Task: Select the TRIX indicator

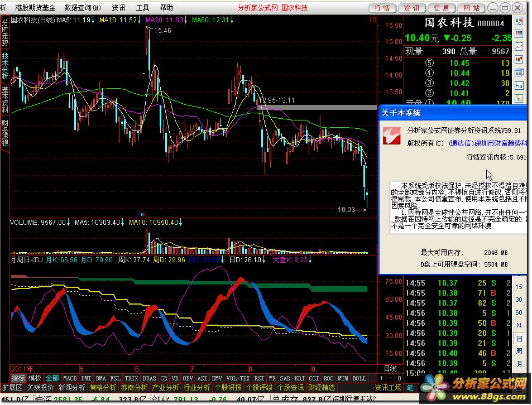Action: point(131,378)
